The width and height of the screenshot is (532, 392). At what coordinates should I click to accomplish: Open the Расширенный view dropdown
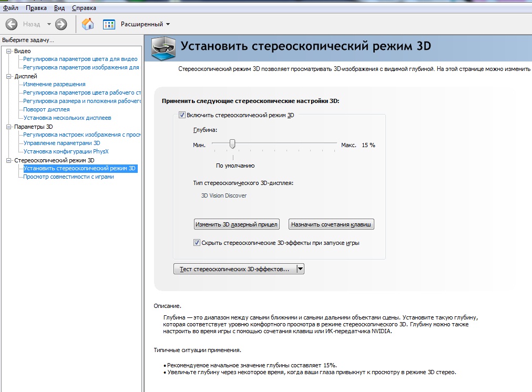coord(145,24)
